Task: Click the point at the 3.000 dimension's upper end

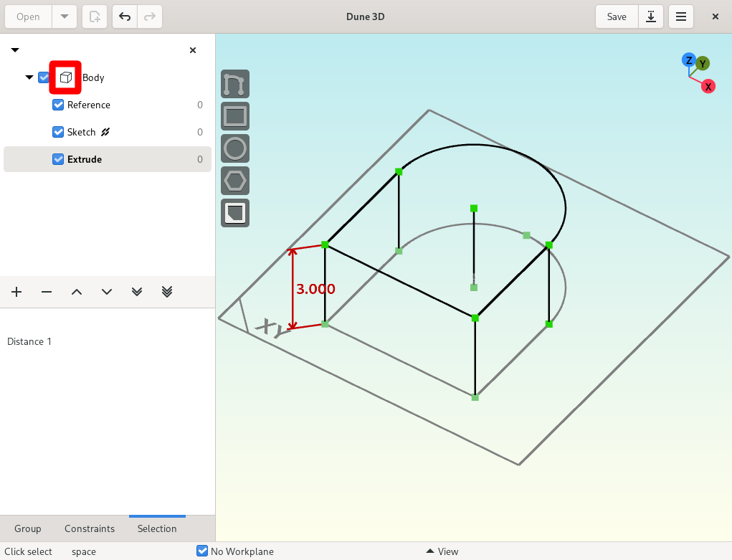Action: coord(325,245)
